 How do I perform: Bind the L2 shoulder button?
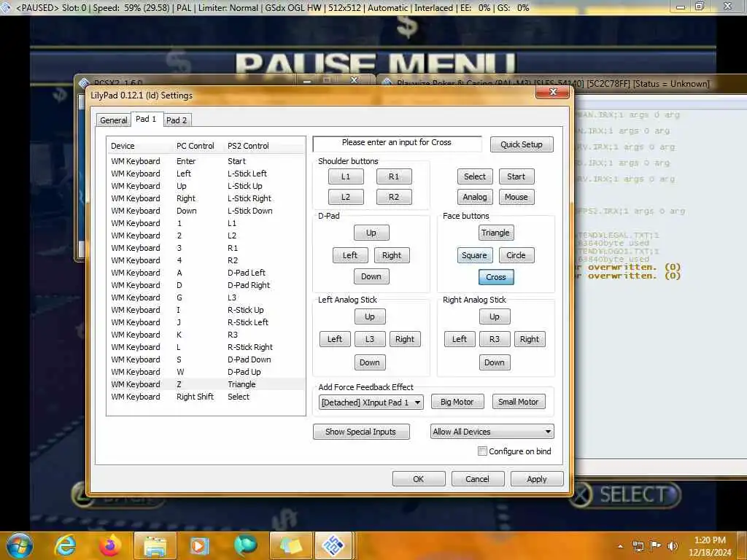(x=346, y=197)
